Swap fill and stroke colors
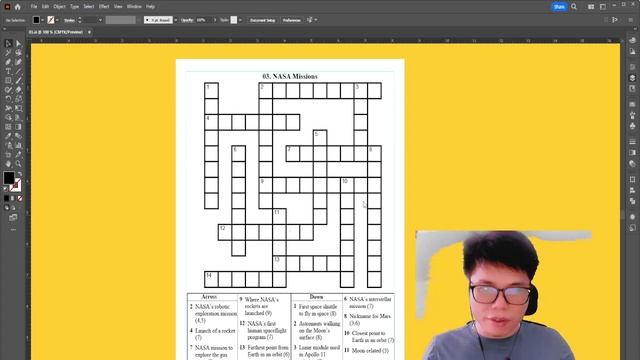The width and height of the screenshot is (640, 360). coord(20,174)
